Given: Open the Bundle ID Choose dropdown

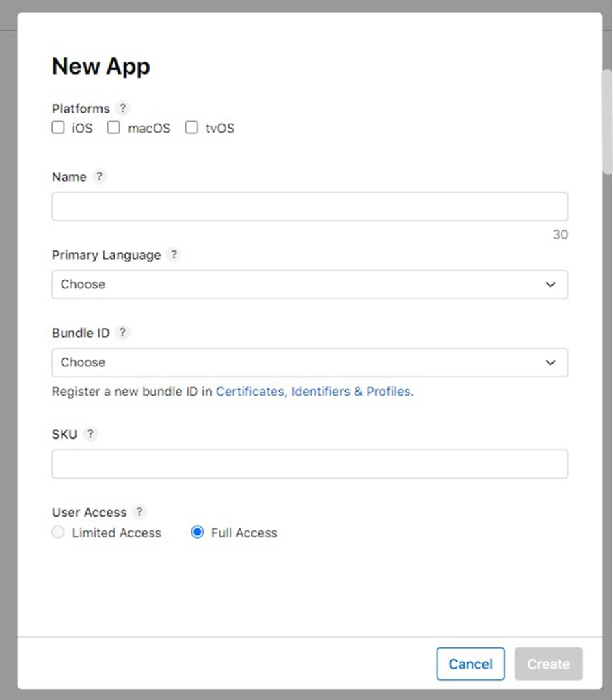Looking at the screenshot, I should [310, 362].
